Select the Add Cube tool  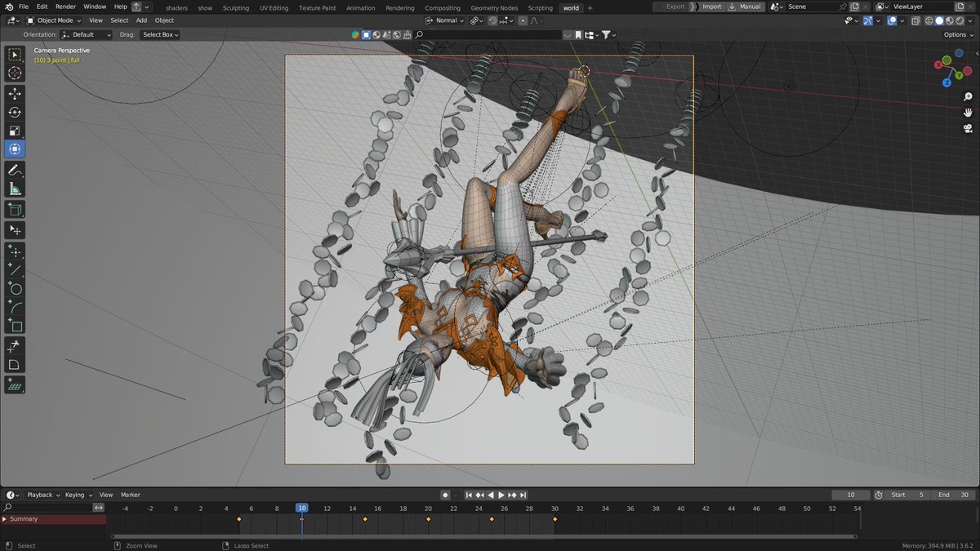coord(15,210)
